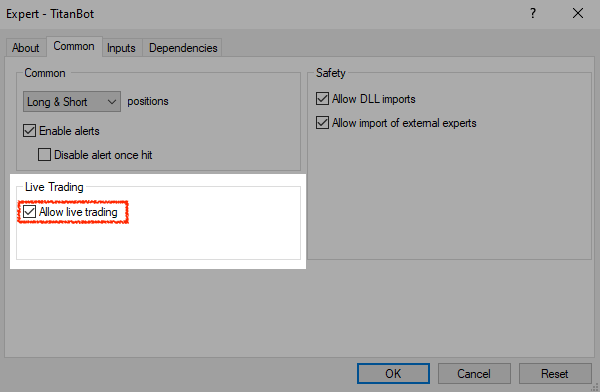Open the About tab

pyautogui.click(x=26, y=48)
